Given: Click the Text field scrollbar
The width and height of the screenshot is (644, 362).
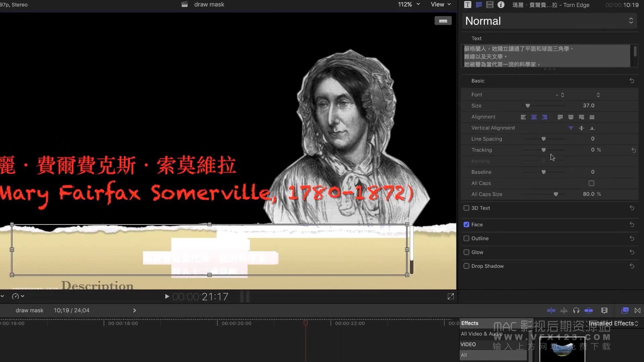Looking at the screenshot, I should (x=635, y=52).
